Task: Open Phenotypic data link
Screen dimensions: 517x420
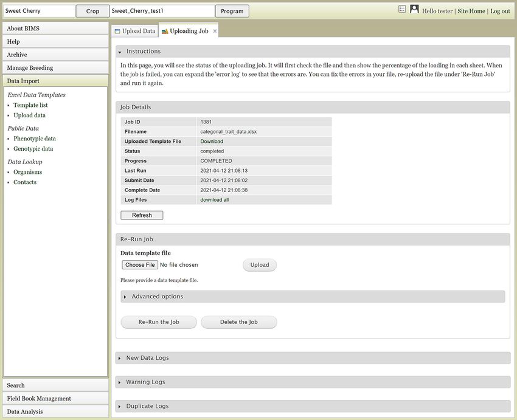Action: [35, 139]
